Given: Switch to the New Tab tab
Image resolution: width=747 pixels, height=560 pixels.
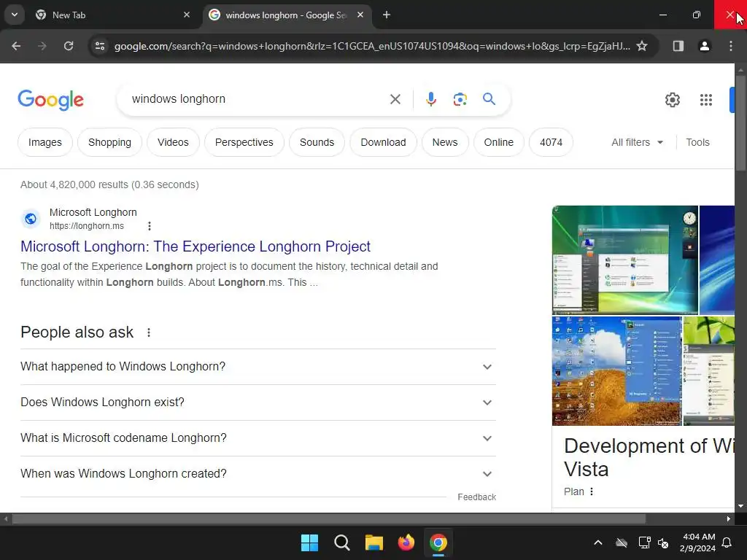Looking at the screenshot, I should pyautogui.click(x=112, y=15).
